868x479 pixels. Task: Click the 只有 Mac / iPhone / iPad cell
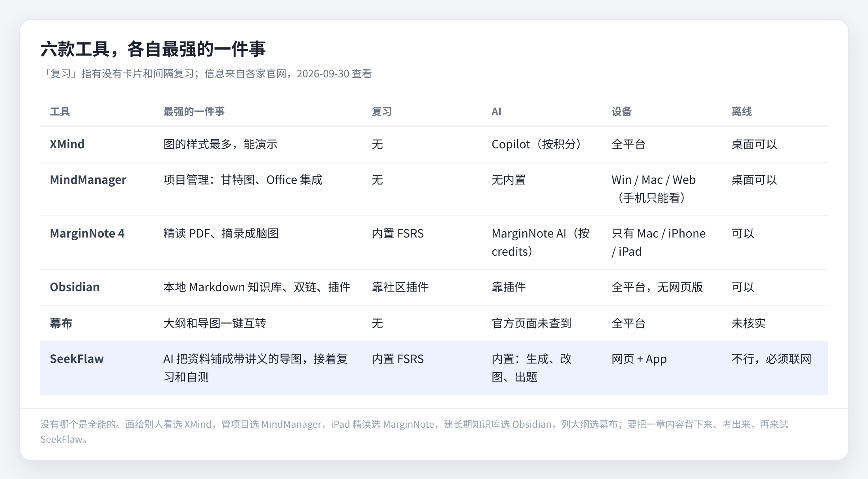658,243
